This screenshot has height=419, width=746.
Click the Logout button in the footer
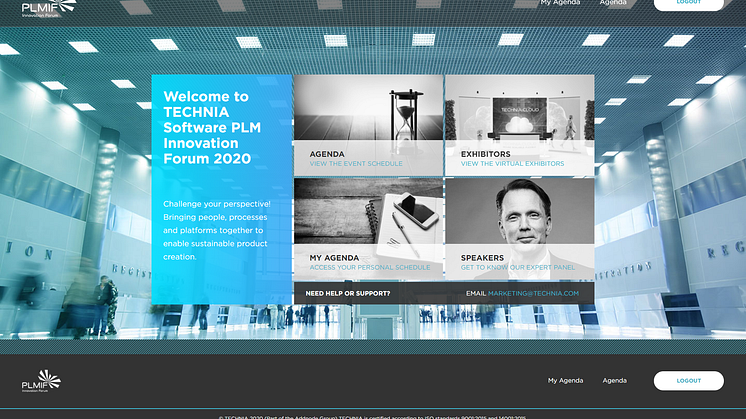[688, 381]
